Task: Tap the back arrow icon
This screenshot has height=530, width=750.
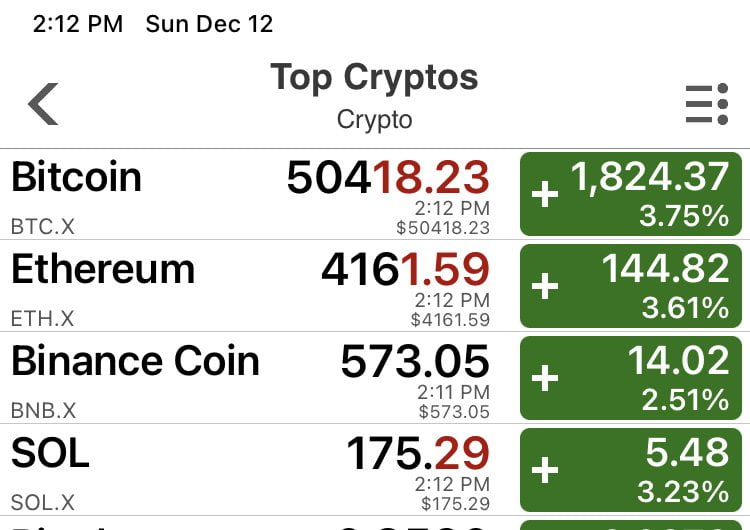Action: point(43,103)
